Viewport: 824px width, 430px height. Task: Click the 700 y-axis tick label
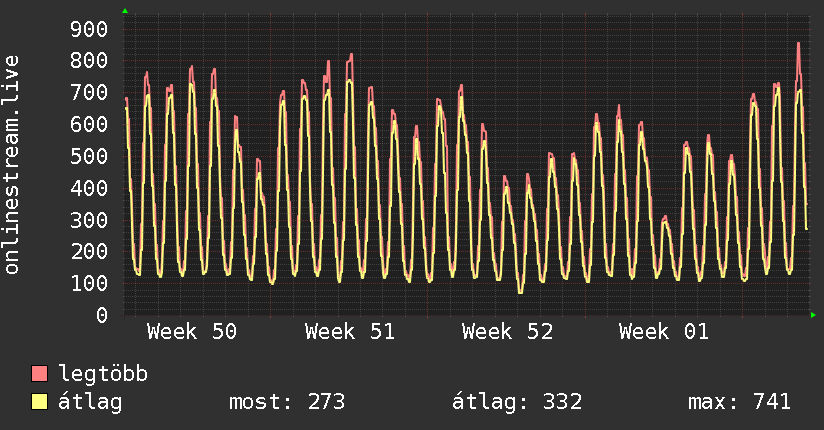[88, 93]
